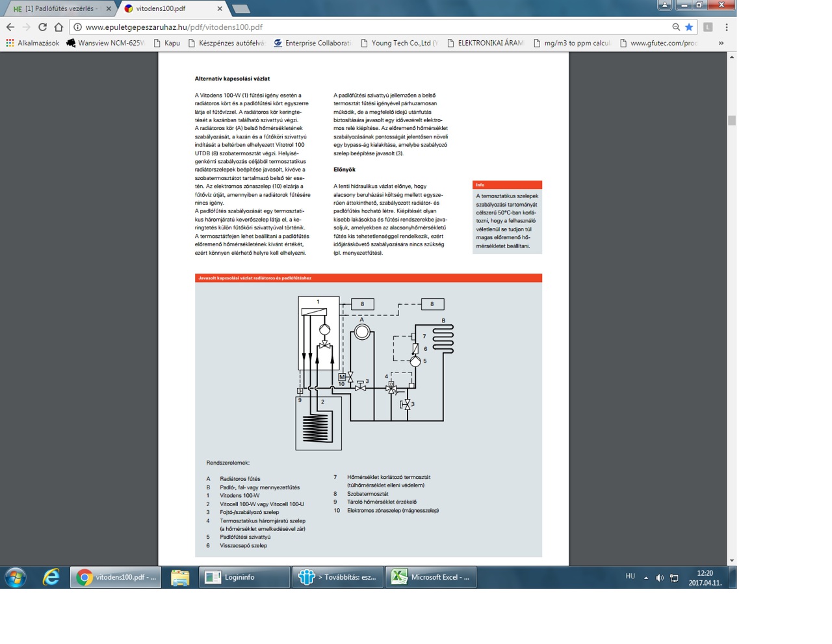
Task: Open the Kapu bookmark
Action: tap(167, 43)
